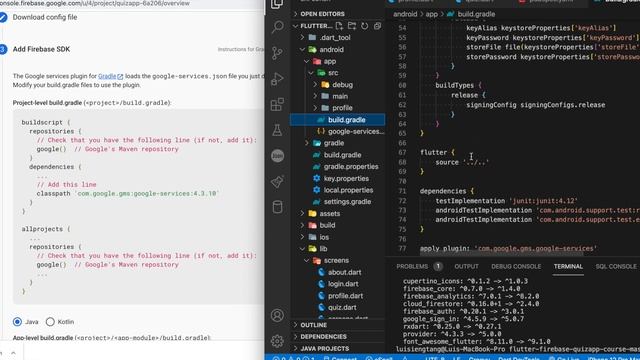The width and height of the screenshot is (640, 360).
Task: Switch to the DEBUG CONSOLE tab
Action: pos(516,267)
